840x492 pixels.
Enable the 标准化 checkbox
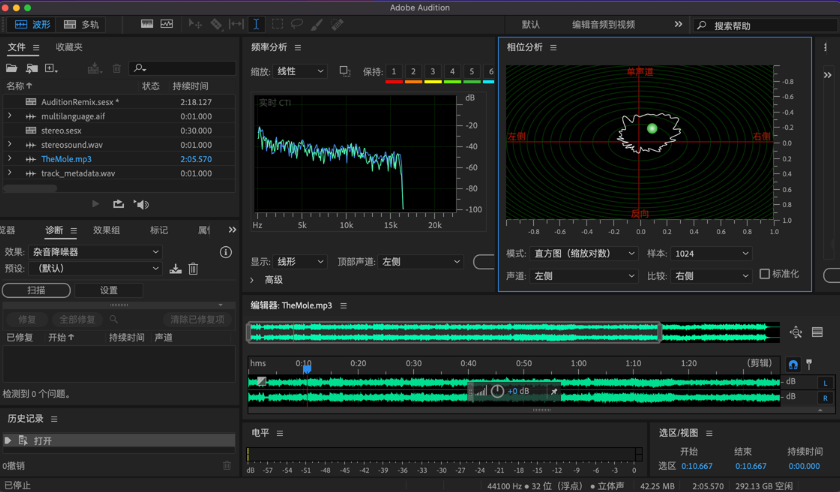tap(764, 274)
